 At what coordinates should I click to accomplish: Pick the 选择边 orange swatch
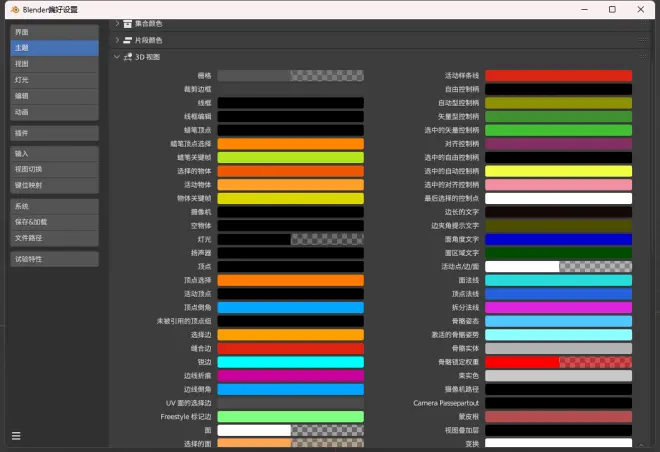coord(290,335)
